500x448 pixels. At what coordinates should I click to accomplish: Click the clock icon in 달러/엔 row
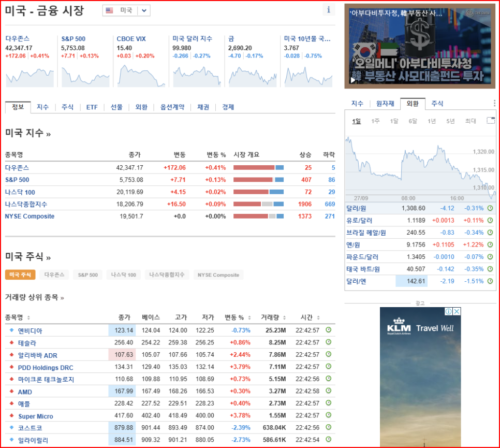tap(490, 281)
